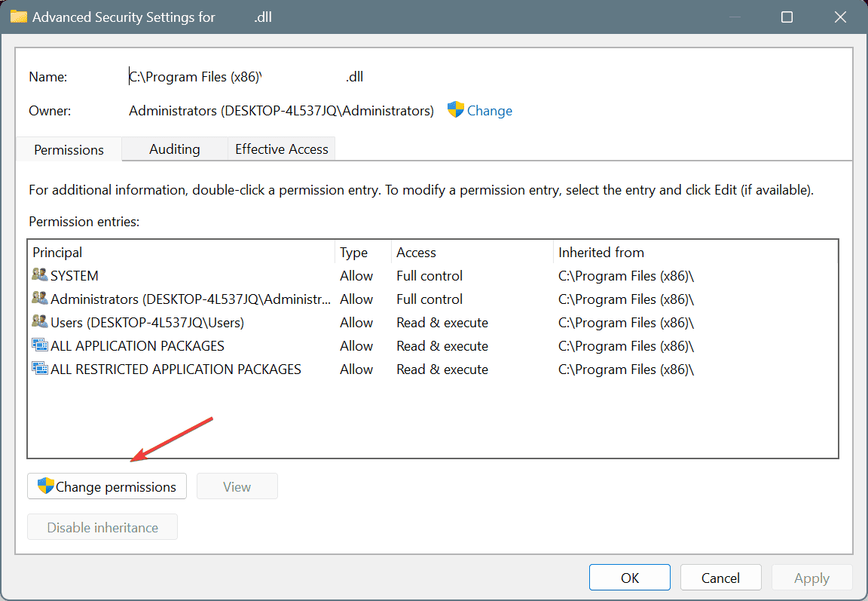Select the SYSTEM permission entry
The width and height of the screenshot is (868, 601).
coord(433,275)
